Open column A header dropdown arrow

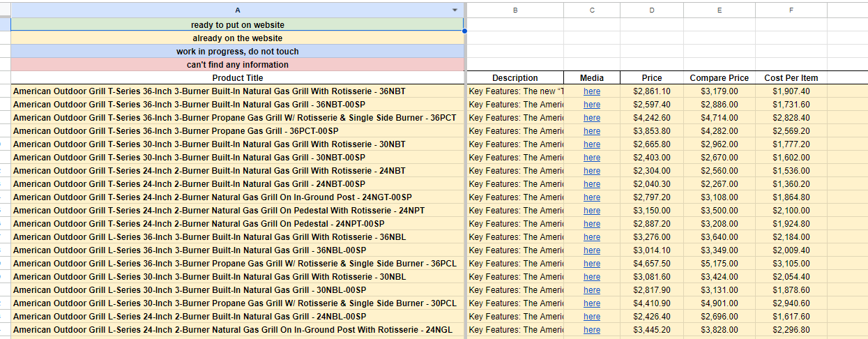coord(455,10)
